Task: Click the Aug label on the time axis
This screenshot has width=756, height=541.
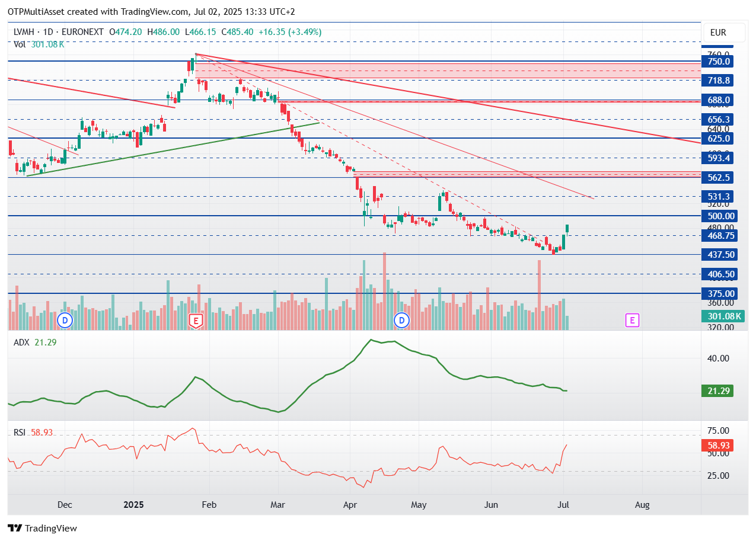Action: tap(642, 505)
